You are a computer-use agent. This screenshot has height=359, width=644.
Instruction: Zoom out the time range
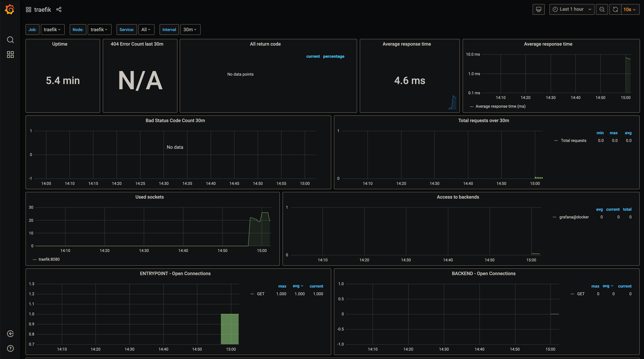[x=602, y=10]
